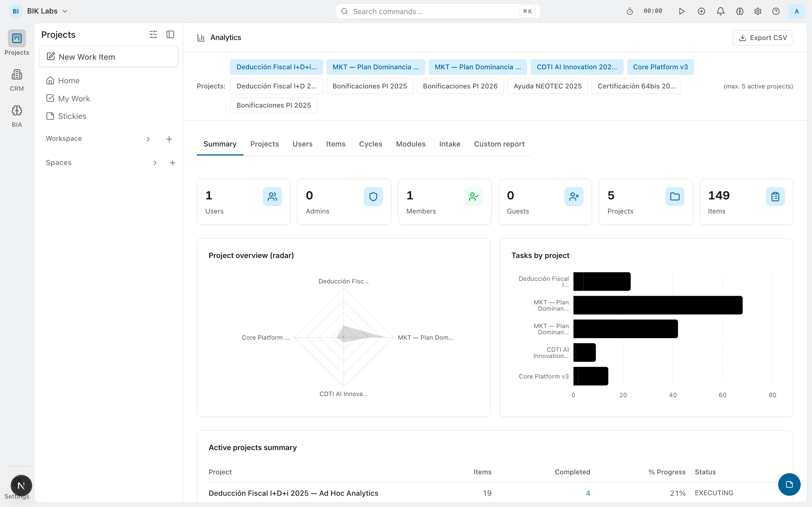The height and width of the screenshot is (507, 812).
Task: Open the Custom report tab
Action: tap(499, 144)
